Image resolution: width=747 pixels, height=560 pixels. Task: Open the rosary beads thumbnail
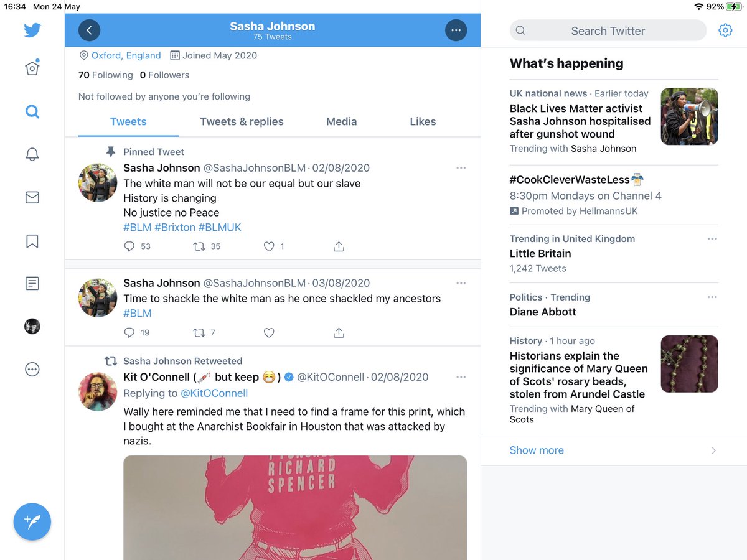tap(689, 364)
